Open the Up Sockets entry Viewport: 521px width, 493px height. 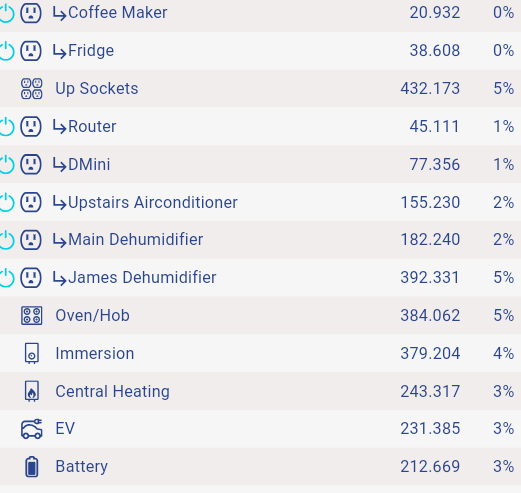coord(260,88)
